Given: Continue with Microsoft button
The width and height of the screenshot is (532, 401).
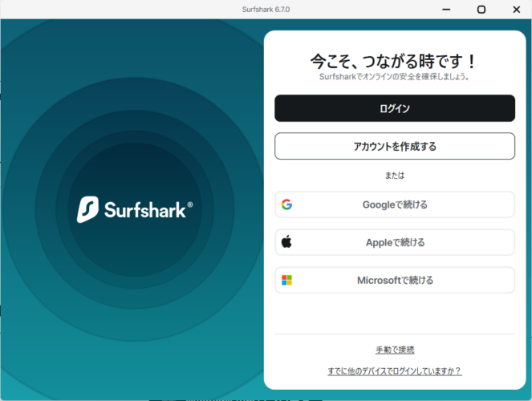Looking at the screenshot, I should pos(395,281).
